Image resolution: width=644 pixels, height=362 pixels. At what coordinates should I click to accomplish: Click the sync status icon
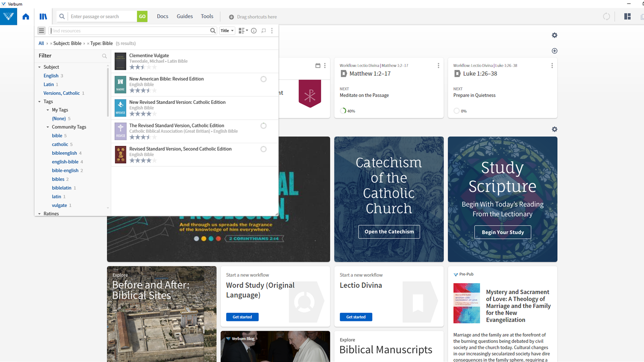606,16
